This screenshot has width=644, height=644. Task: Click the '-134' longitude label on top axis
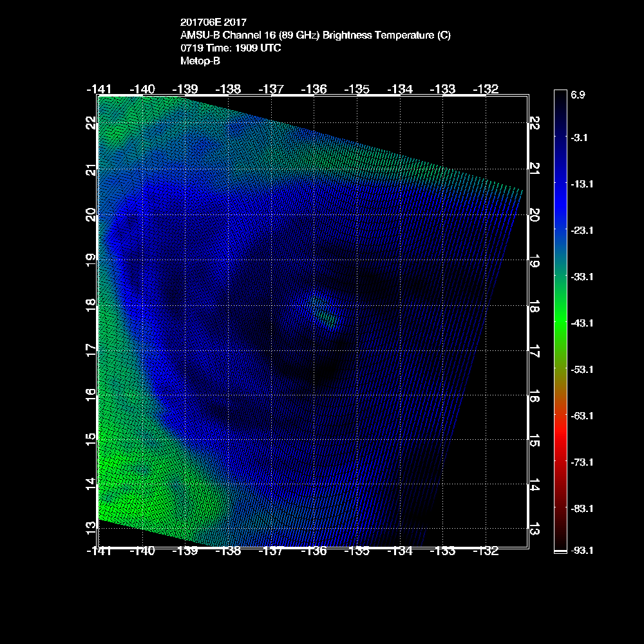[400, 89]
